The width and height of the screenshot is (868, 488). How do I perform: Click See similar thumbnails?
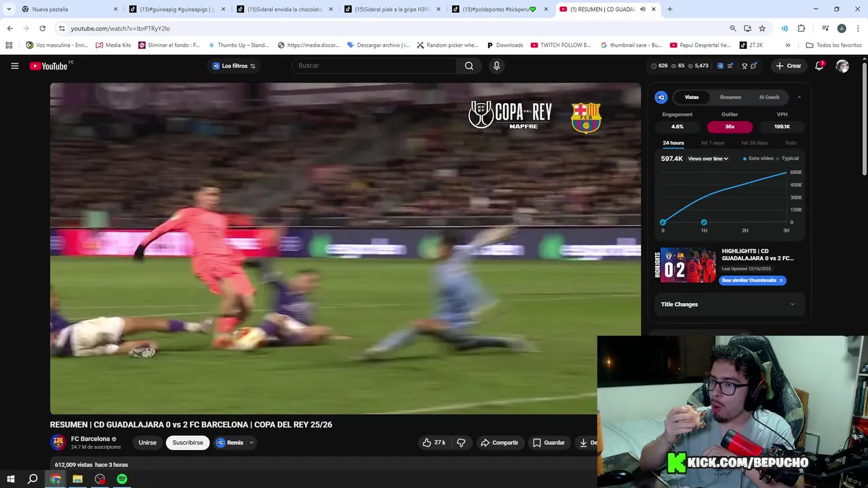pos(752,280)
